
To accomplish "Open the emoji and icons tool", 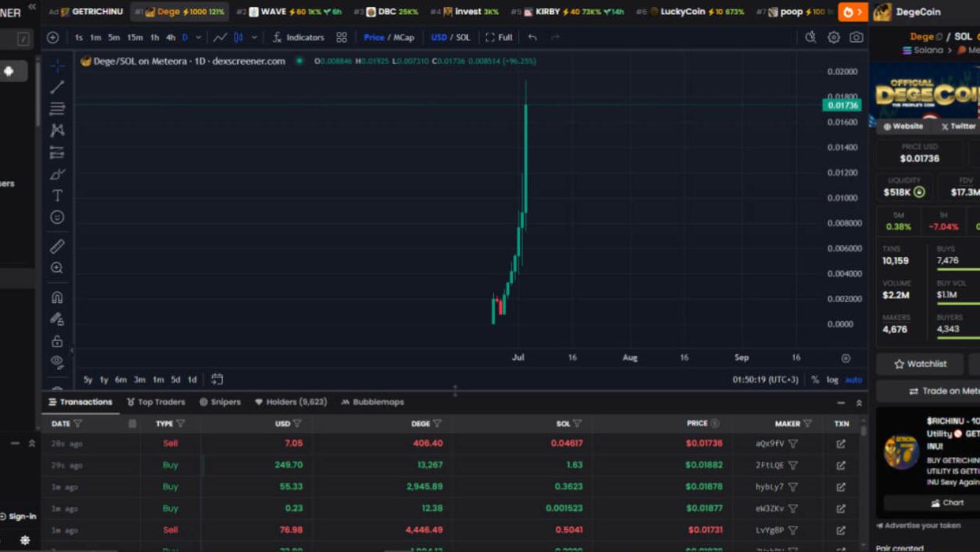I will click(57, 217).
